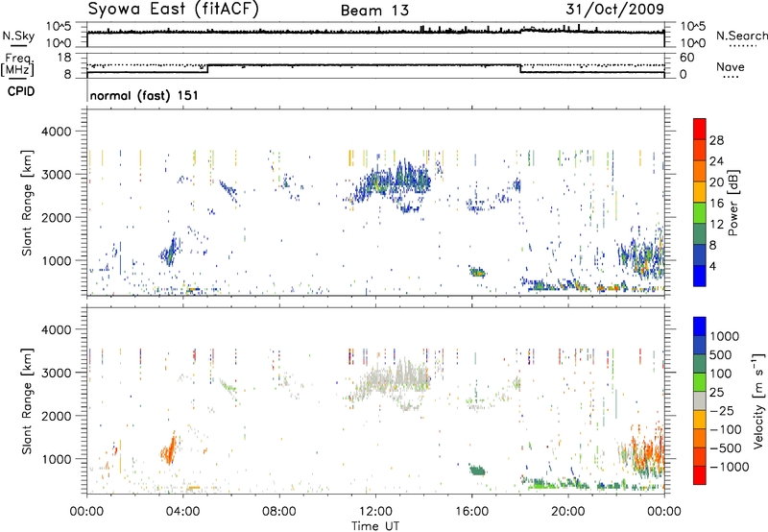Click the '08:00' time axis tick

(x=279, y=512)
